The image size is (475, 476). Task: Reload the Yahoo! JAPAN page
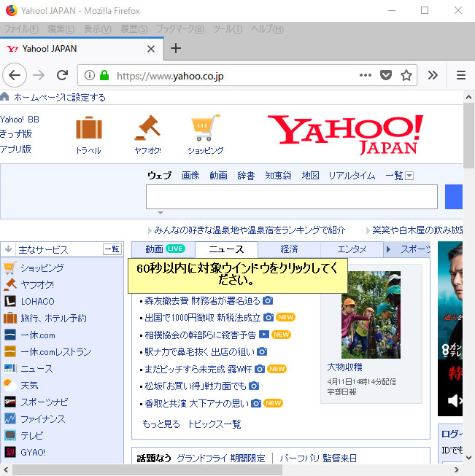[x=62, y=75]
